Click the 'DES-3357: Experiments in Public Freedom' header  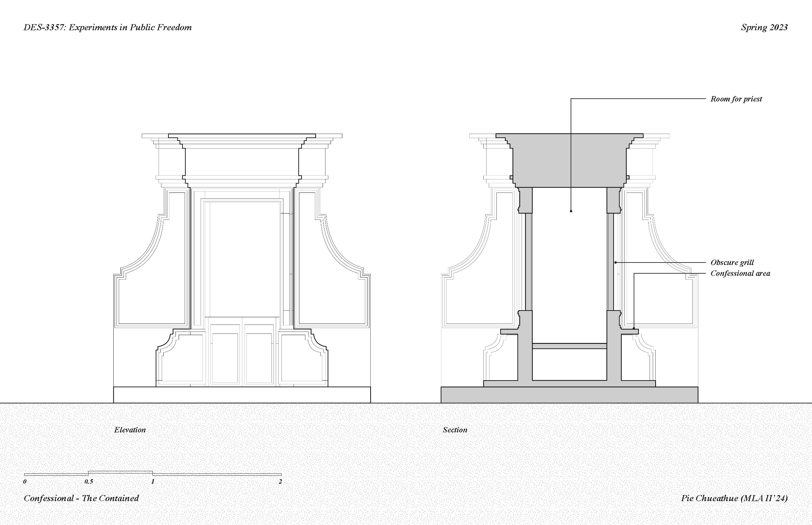108,28
